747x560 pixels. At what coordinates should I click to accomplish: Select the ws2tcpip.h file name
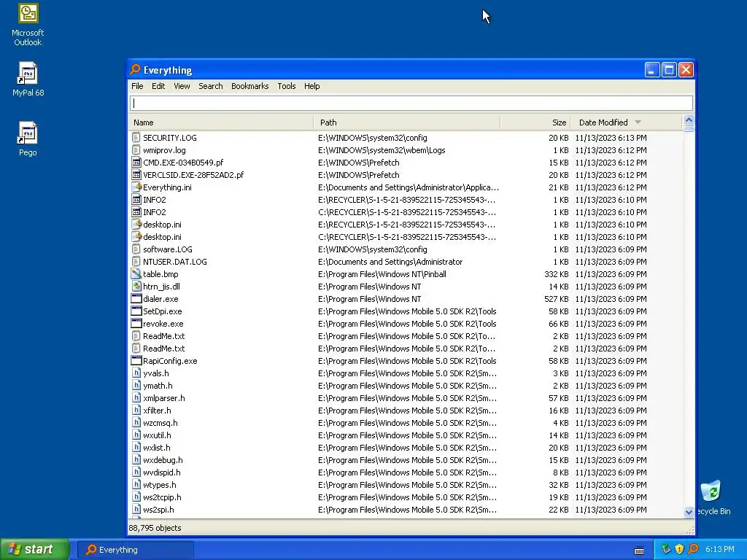pyautogui.click(x=162, y=497)
